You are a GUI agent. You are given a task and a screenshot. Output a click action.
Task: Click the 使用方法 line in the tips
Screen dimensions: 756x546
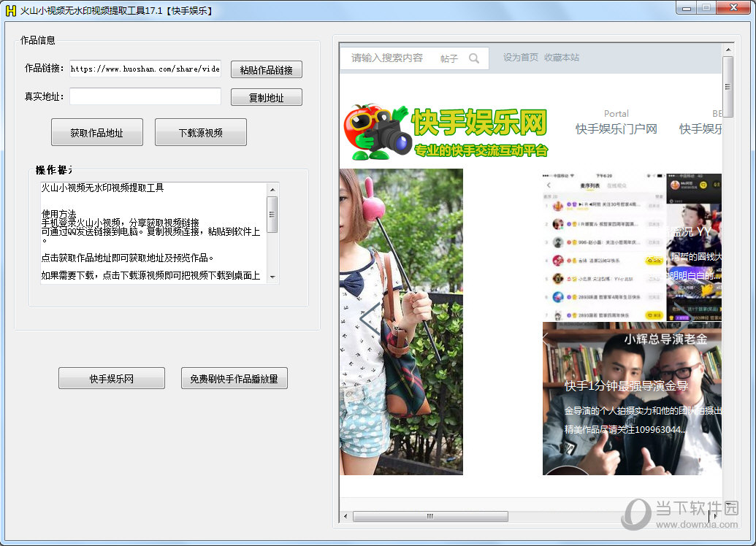pyautogui.click(x=59, y=213)
